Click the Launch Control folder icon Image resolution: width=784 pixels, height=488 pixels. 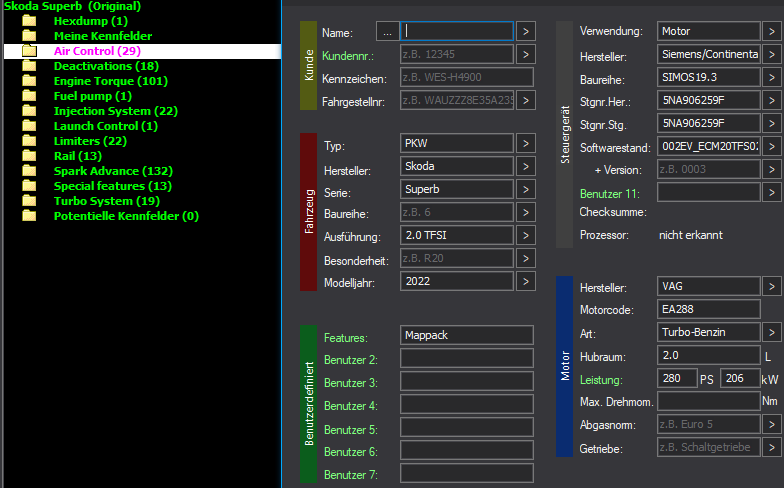30,126
